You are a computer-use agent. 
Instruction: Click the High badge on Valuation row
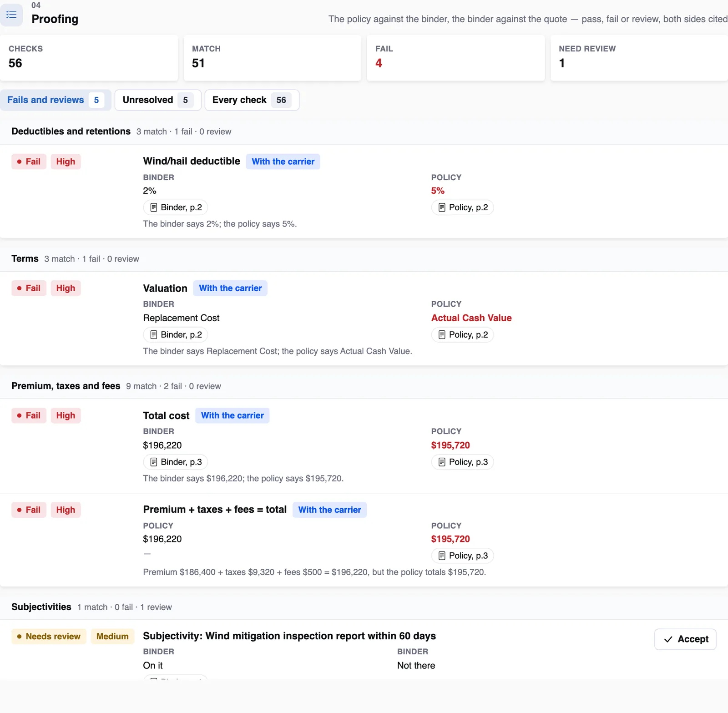click(x=66, y=288)
